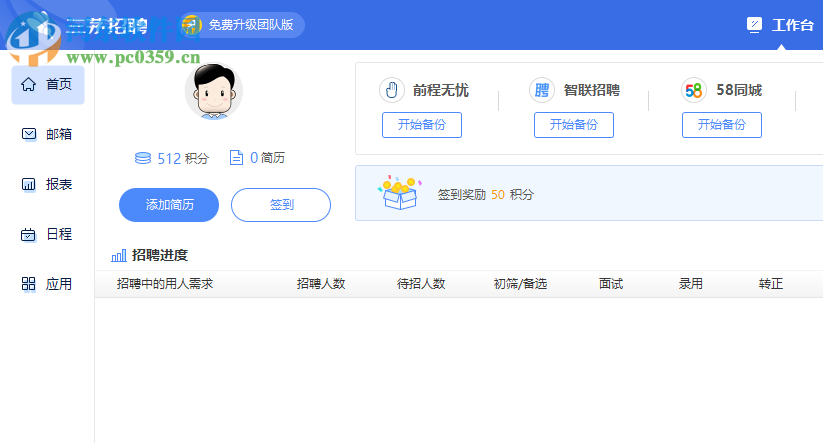
Task: Click the 前程无忧 hand logo icon
Action: coord(392,90)
